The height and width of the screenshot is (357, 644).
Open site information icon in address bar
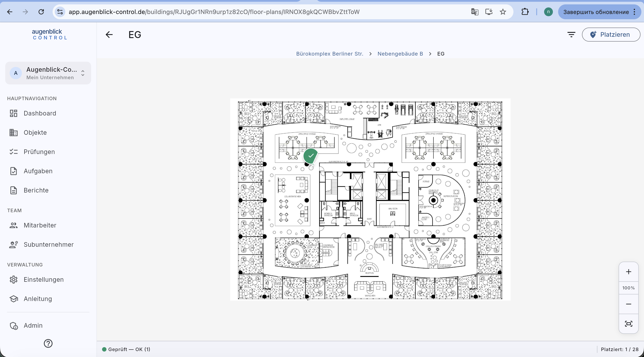(60, 12)
